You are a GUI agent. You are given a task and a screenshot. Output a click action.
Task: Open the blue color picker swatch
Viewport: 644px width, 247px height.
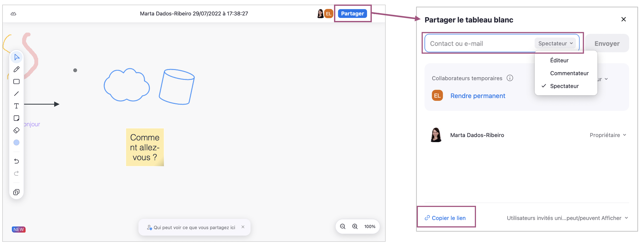pyautogui.click(x=17, y=142)
